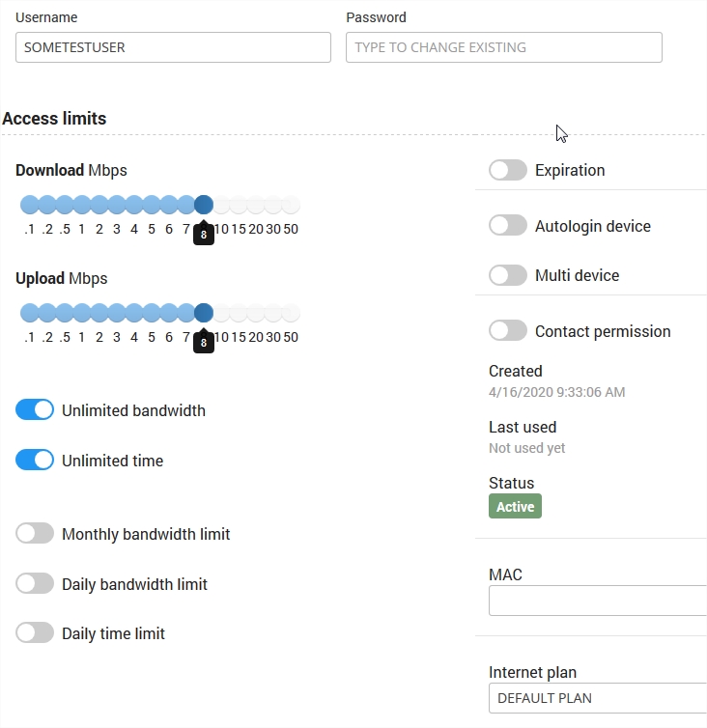Set Download speed slider to 10 Mbps
The height and width of the screenshot is (728, 707).
221,205
